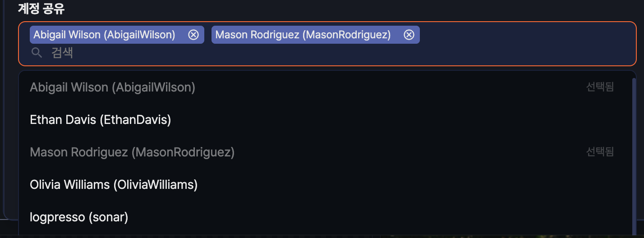
Task: Click 선택됨 label on Mason Rodriguez row
Action: coord(600,152)
